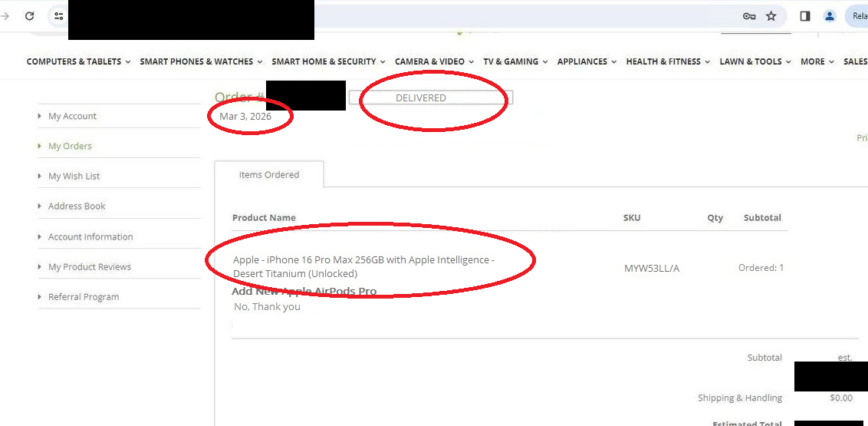
Task: Open the Referral Program page
Action: [x=84, y=297]
